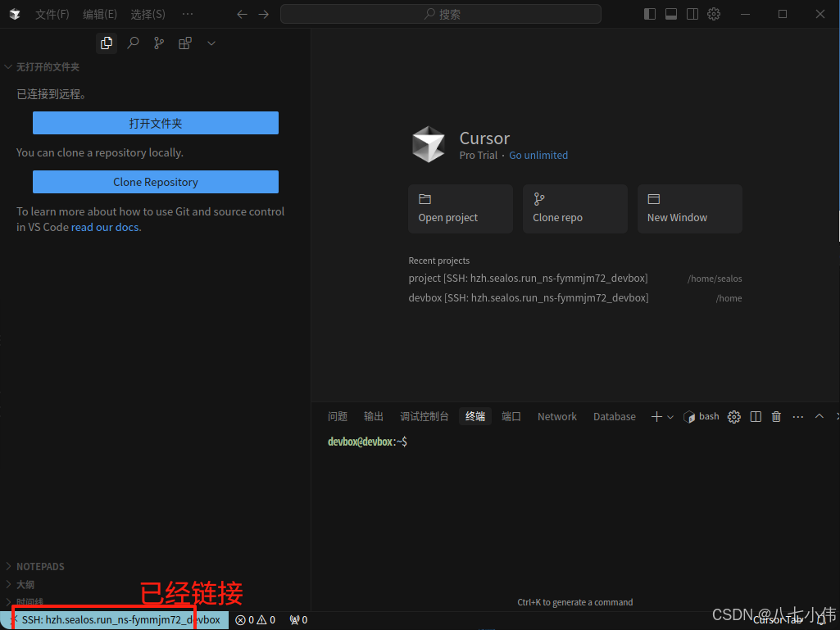Open errors and warnings status item
This screenshot has height=630, width=840.
click(256, 620)
